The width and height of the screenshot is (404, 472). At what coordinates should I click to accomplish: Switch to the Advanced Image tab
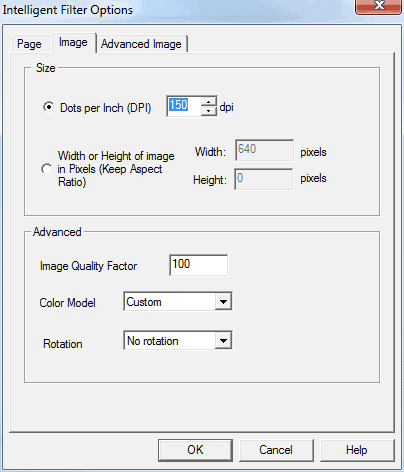pyautogui.click(x=141, y=44)
